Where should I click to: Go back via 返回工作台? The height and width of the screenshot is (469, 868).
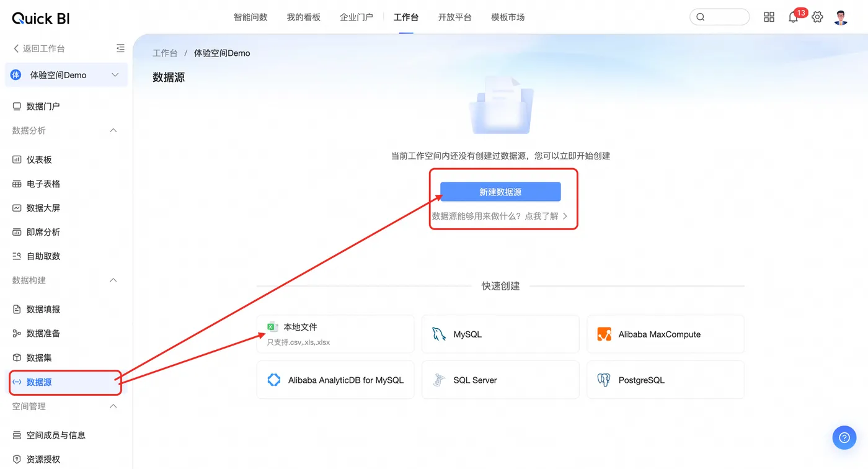pyautogui.click(x=38, y=48)
